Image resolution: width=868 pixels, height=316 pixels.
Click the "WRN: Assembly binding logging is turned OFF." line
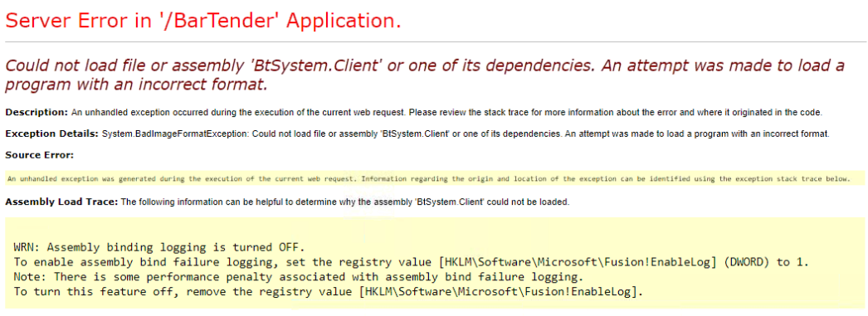point(159,246)
